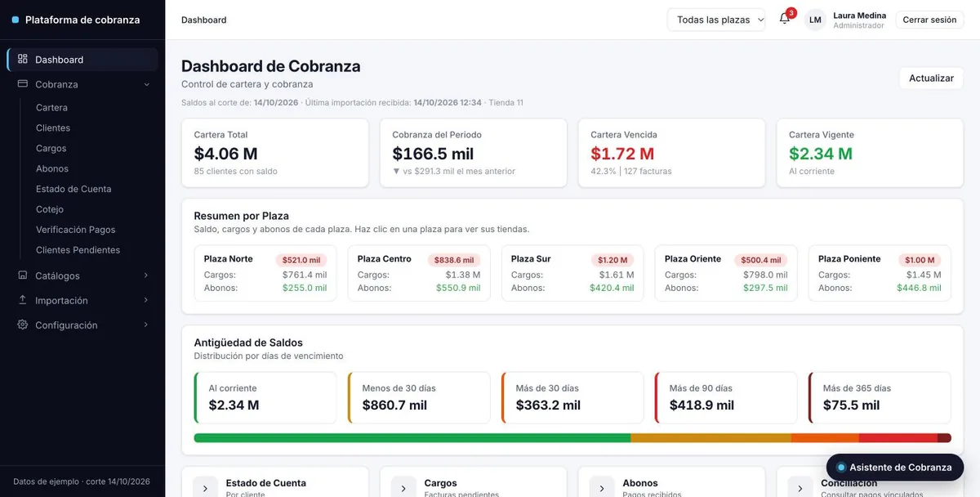
Task: Click the Actualizar button
Action: (x=931, y=78)
